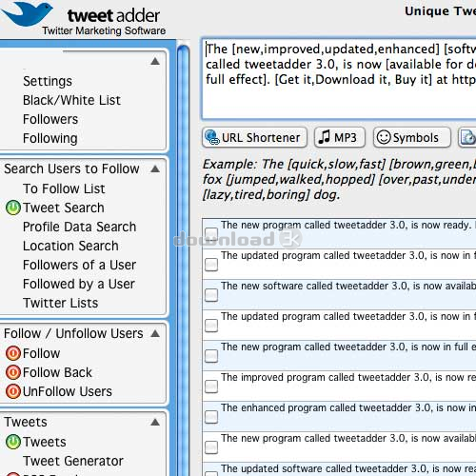Open the Tweet Generator item
The height and width of the screenshot is (476, 476).
click(73, 461)
